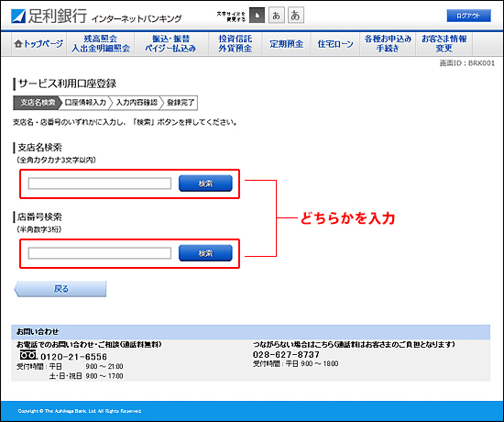This screenshot has width=504, height=422.
Task: Open 投資信託 外貨預金 menu
Action: pos(235,44)
